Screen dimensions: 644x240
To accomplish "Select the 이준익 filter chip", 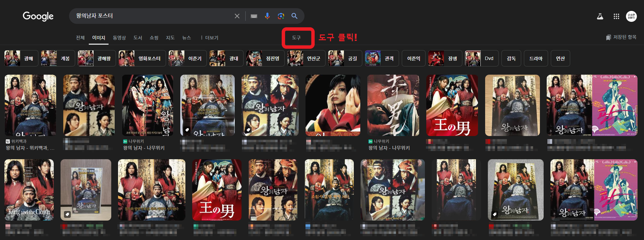I will [414, 58].
